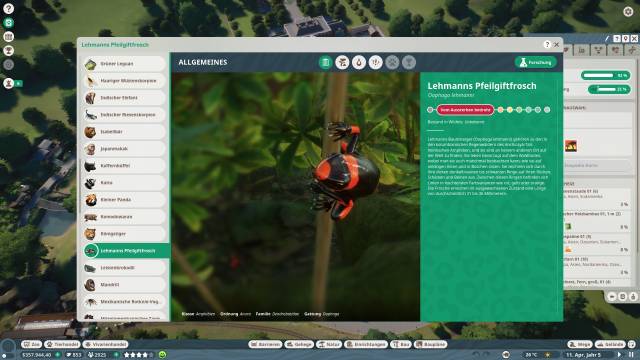Click the Forschung research button
Screen dimensions: 640x360
click(536, 62)
